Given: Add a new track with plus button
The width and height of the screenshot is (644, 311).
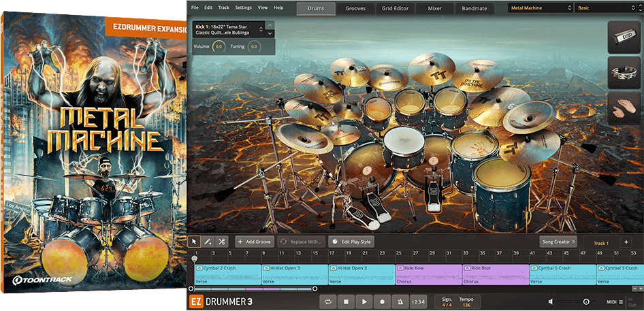Looking at the screenshot, I should point(626,242).
